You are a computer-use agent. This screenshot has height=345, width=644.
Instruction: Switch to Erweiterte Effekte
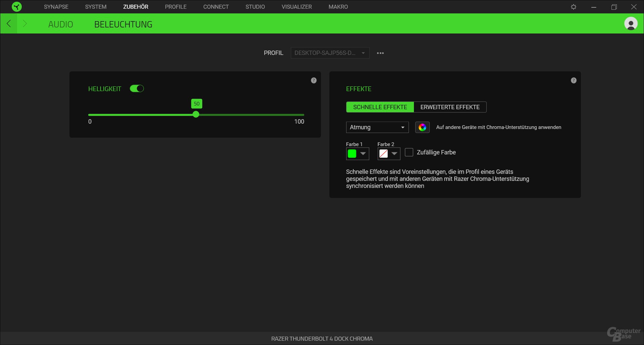pos(450,107)
